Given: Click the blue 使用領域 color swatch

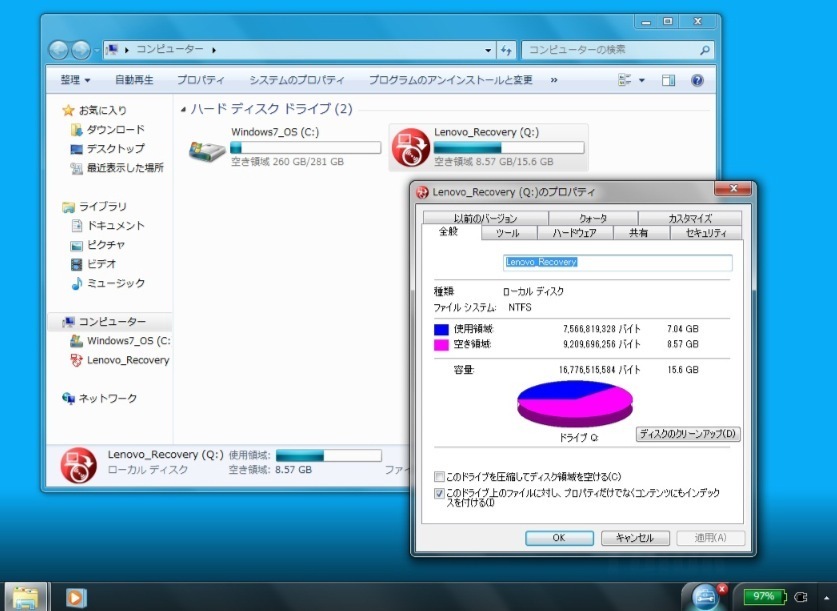Looking at the screenshot, I should point(441,329).
